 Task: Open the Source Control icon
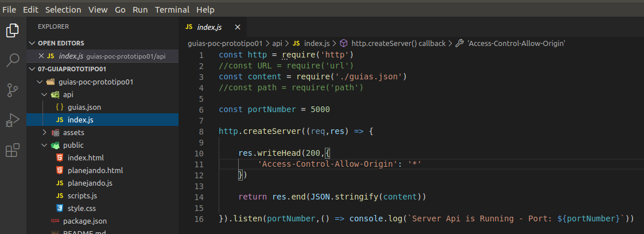(x=13, y=90)
